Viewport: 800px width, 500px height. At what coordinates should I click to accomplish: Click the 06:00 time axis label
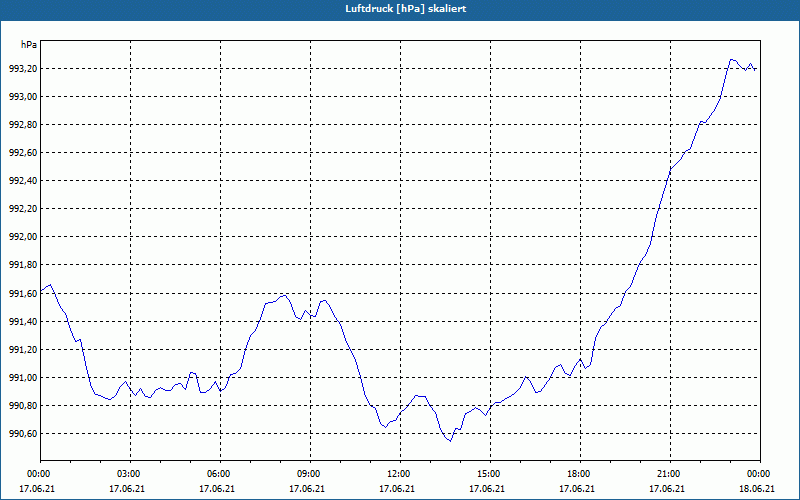tap(220, 474)
